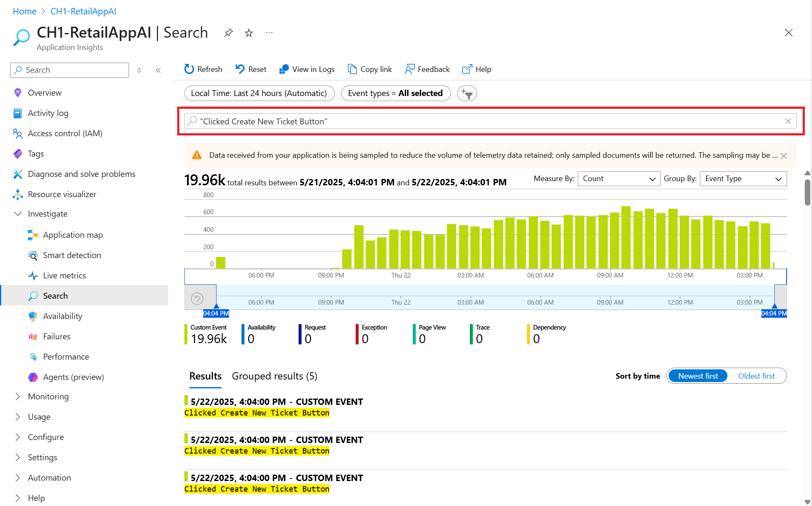Toggle Event types All selected filter
Viewport: 812px width, 506px height.
pyautogui.click(x=395, y=93)
